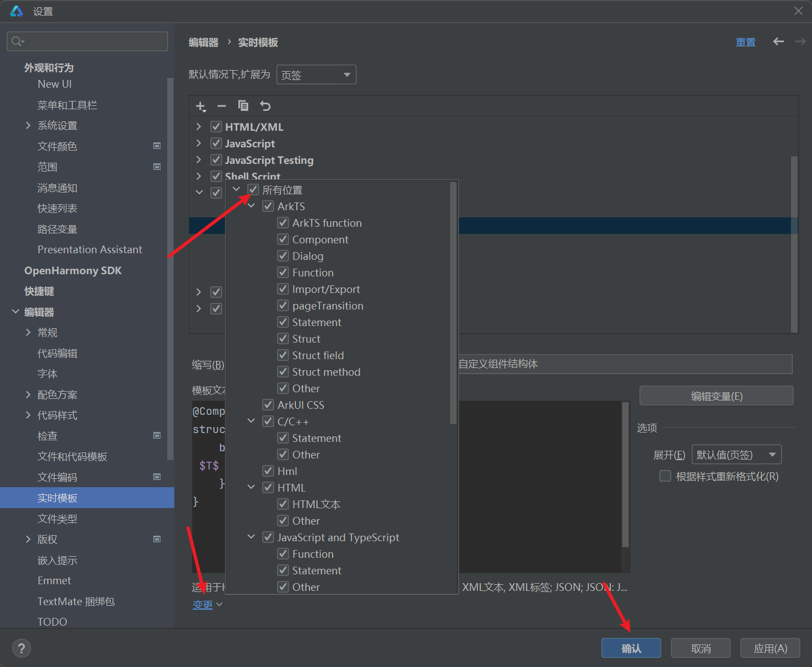
Task: Click the 变更 link
Action: pyautogui.click(x=202, y=605)
